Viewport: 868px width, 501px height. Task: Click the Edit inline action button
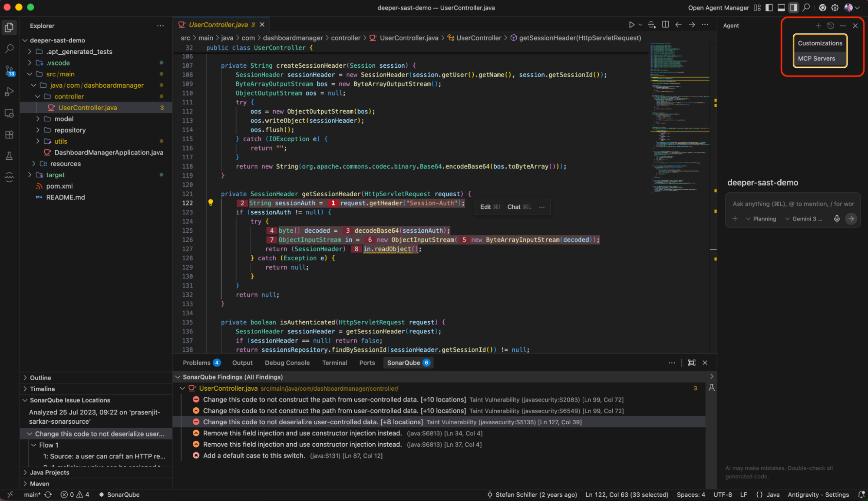(x=485, y=207)
